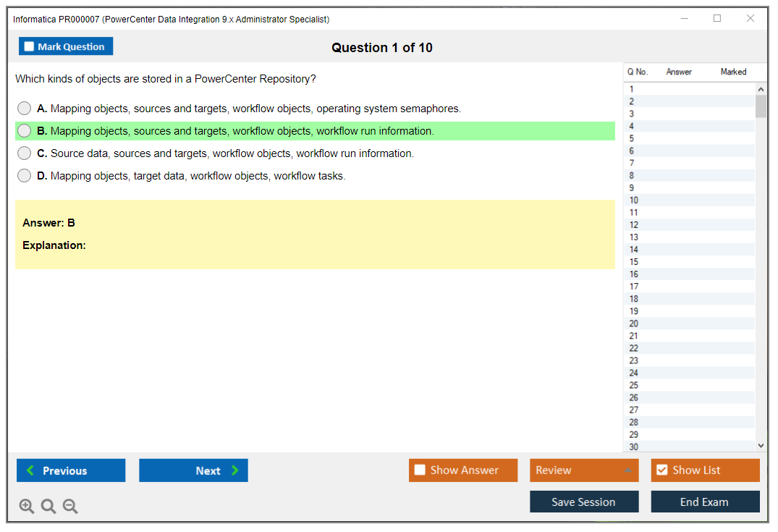Enable the Show Answer checkbox
Screen dimensions: 778x532
point(420,470)
